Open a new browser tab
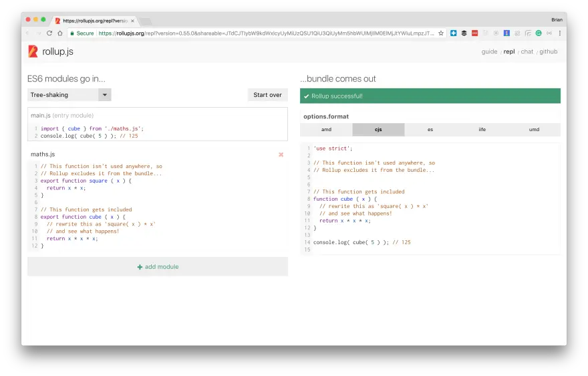Screen dimensions: 588x376 [145, 21]
